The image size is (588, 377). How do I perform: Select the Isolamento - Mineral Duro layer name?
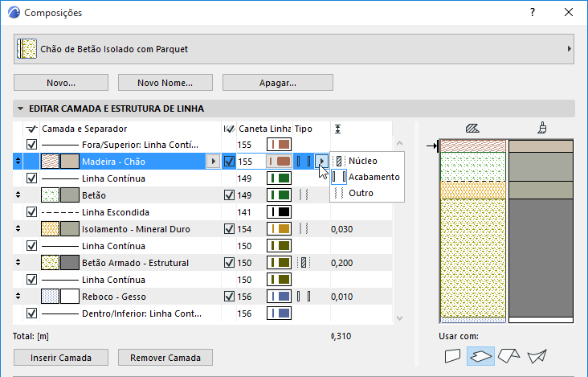pyautogui.click(x=136, y=229)
